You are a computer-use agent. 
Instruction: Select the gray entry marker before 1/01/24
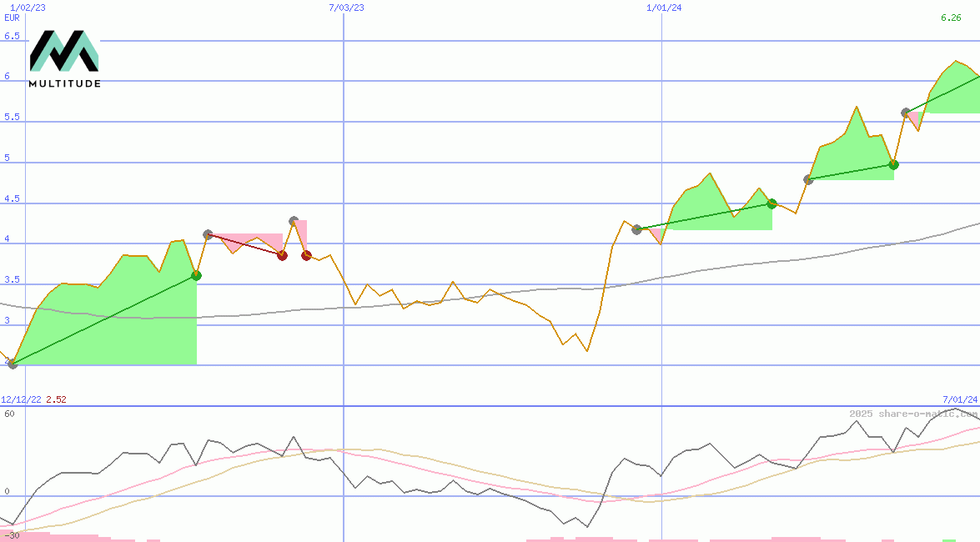click(x=636, y=229)
